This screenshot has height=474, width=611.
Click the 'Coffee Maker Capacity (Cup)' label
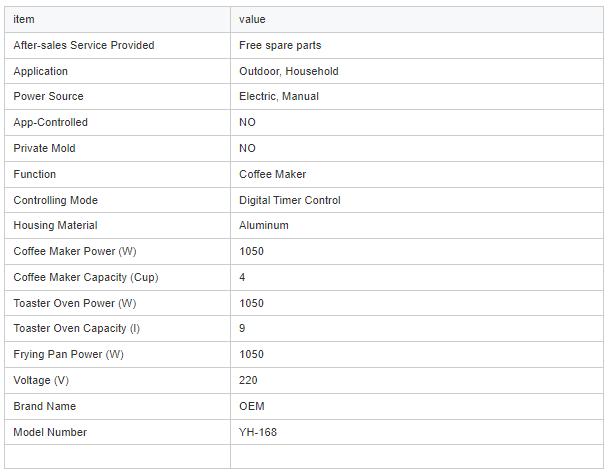tap(86, 278)
